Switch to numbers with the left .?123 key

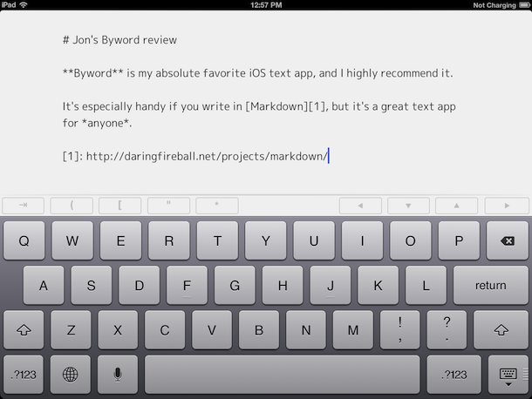tap(24, 375)
